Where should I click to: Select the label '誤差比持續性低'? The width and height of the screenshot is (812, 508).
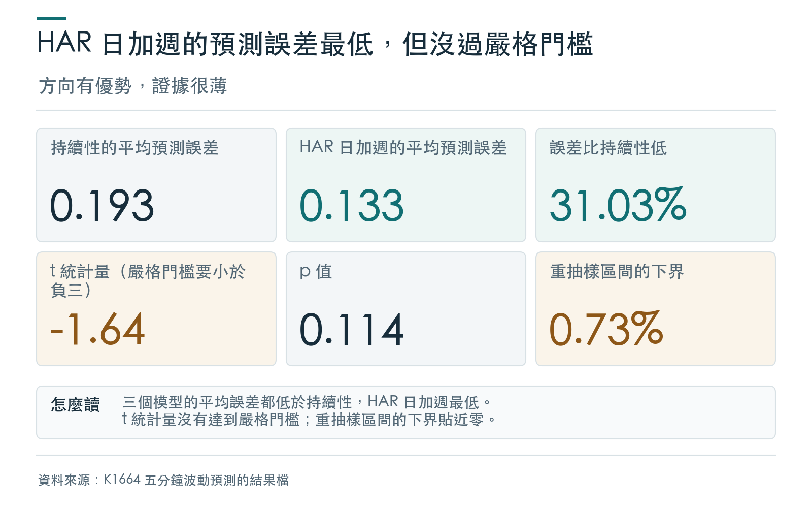coord(608,148)
